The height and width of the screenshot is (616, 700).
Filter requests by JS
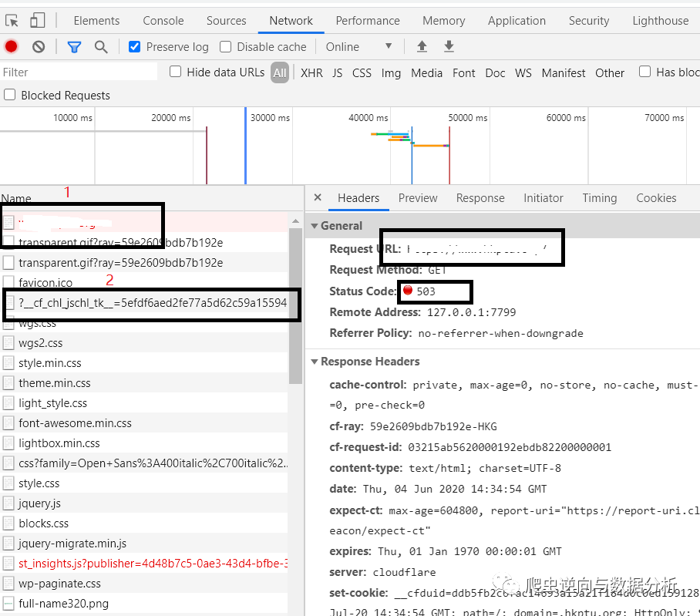click(x=338, y=72)
